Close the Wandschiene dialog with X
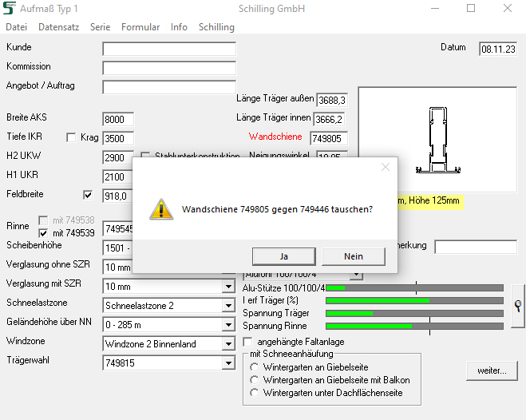The image size is (526, 420). pos(386,167)
